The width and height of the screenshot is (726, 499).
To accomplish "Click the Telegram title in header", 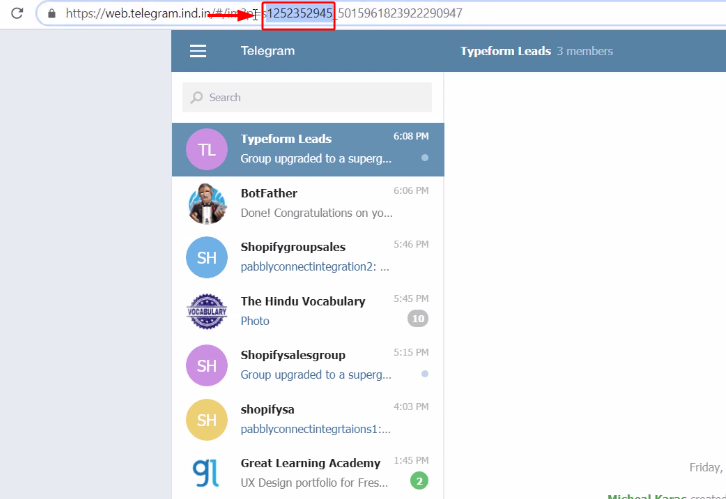I will coord(268,51).
